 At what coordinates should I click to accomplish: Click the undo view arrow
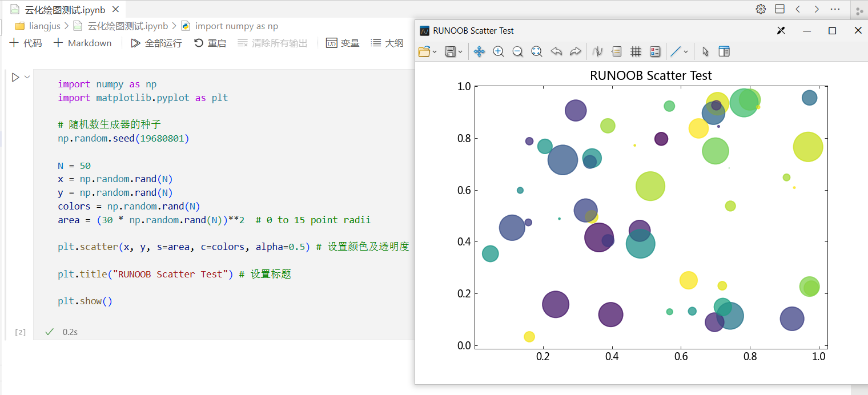[x=556, y=52]
